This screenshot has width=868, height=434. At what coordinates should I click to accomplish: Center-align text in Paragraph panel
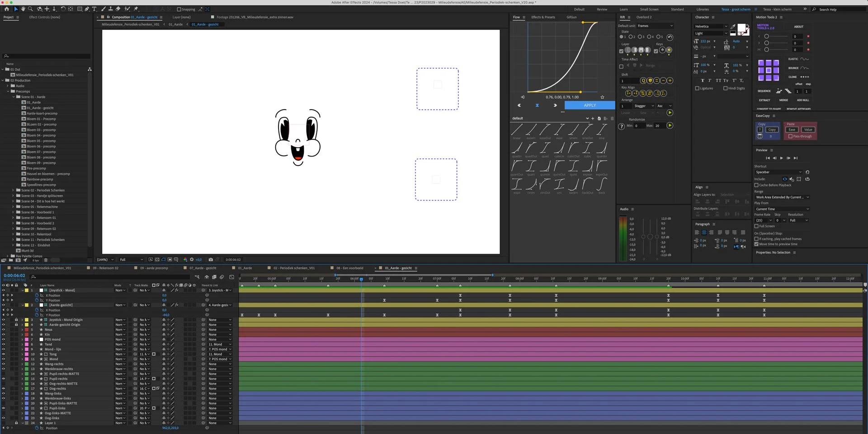[704, 233]
